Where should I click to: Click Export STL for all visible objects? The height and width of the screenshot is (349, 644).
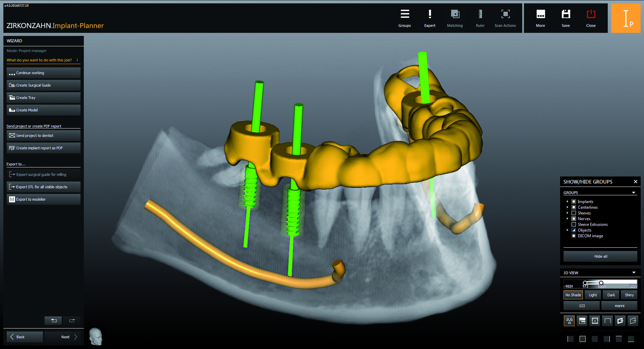(44, 187)
